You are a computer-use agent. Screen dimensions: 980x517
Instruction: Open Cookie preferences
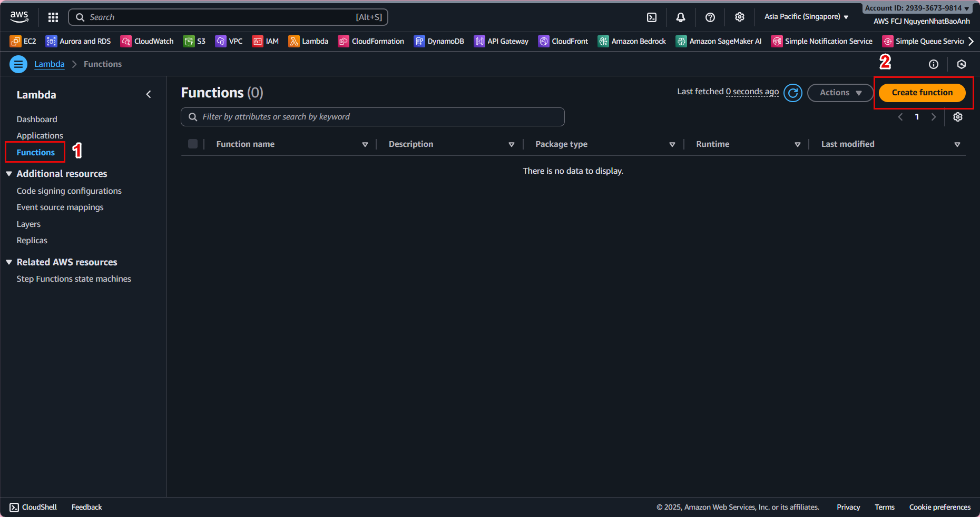[940, 507]
